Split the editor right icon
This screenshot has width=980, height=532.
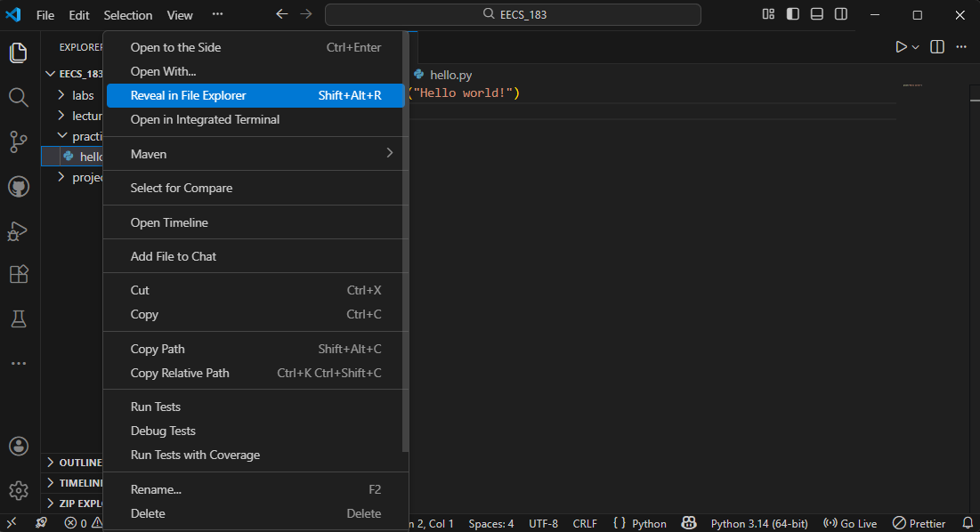tap(937, 47)
